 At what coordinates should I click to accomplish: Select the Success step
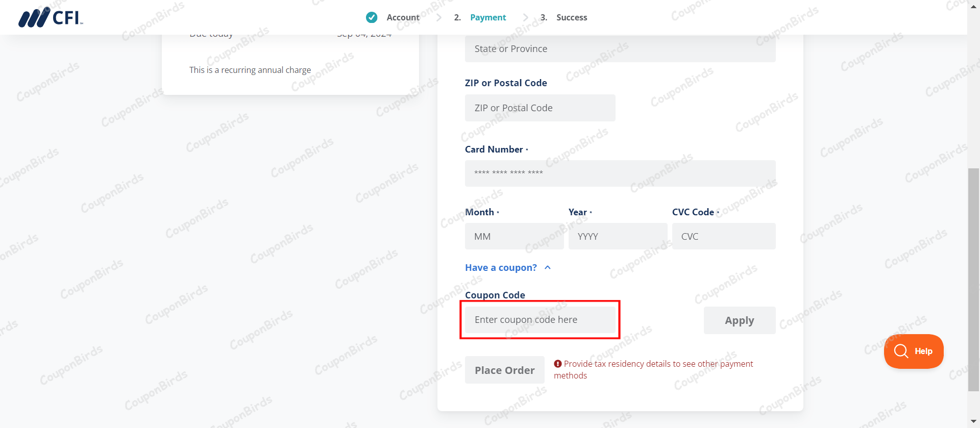tap(571, 17)
